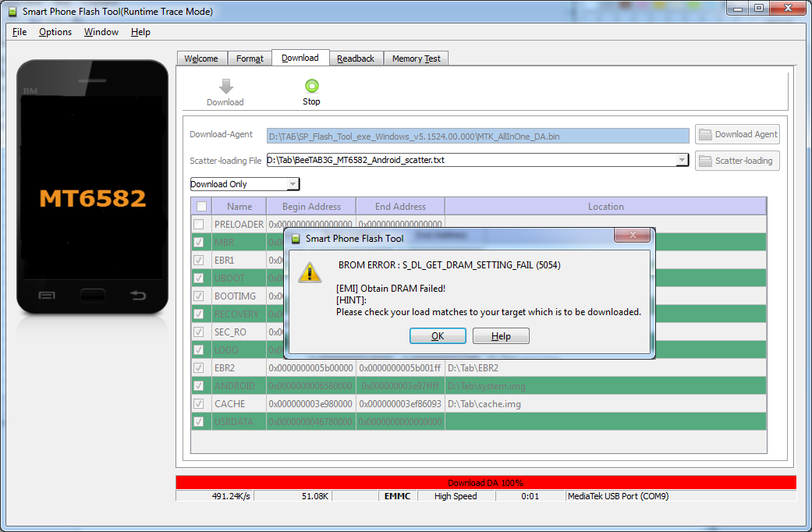812x532 pixels.
Task: Click the End Address column header
Action: tap(400, 206)
